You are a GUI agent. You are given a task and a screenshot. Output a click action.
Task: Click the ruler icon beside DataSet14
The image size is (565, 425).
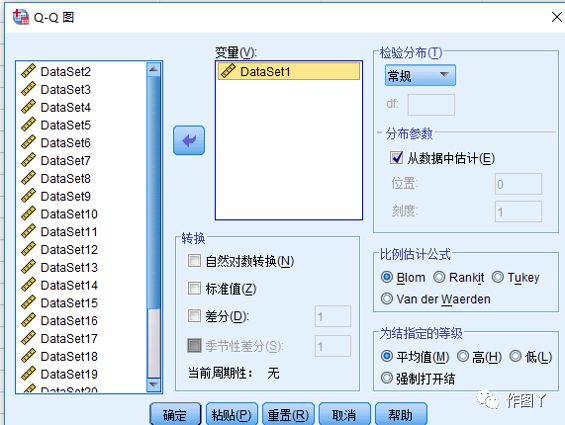28,285
